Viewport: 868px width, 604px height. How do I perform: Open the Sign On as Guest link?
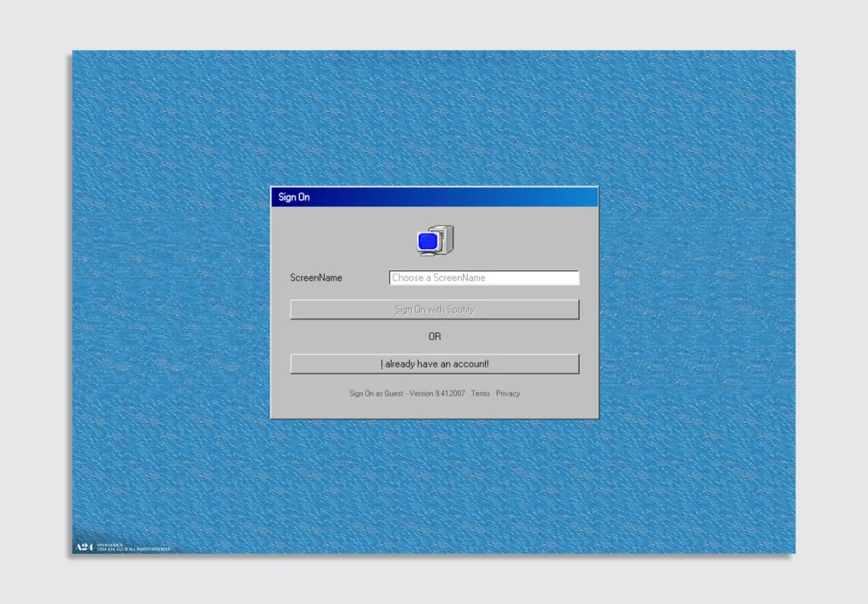(376, 394)
